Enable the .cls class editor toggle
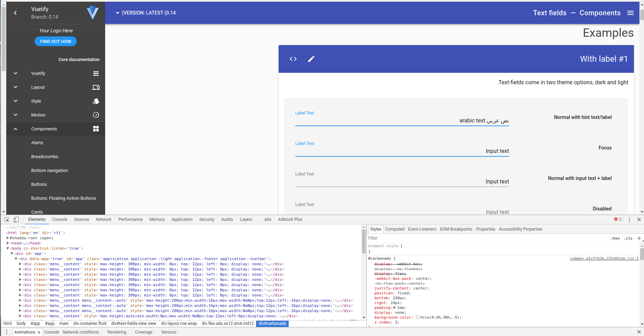 628,238
